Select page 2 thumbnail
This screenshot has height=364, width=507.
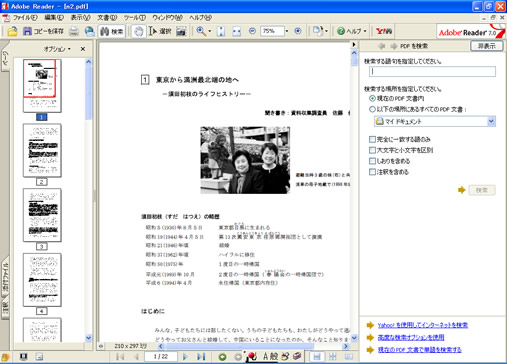(x=42, y=150)
